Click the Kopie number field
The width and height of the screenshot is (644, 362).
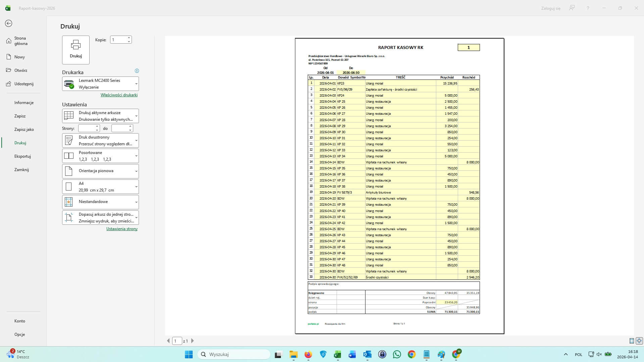click(118, 40)
